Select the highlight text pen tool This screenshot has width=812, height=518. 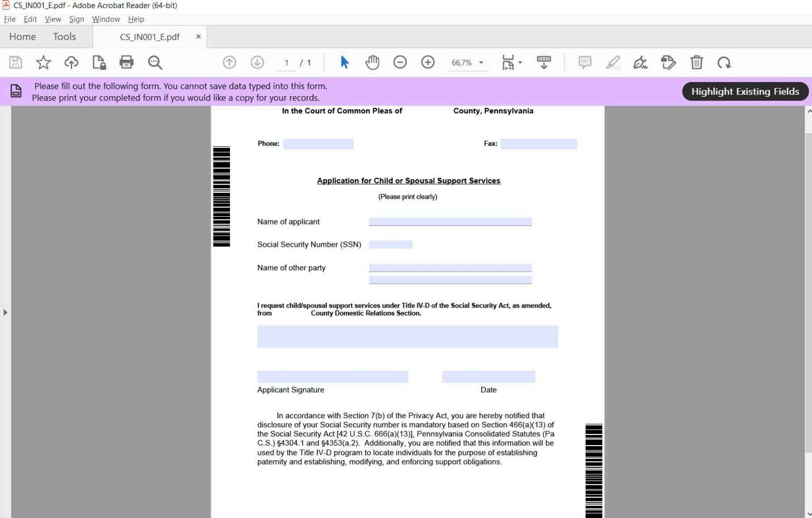pos(613,62)
